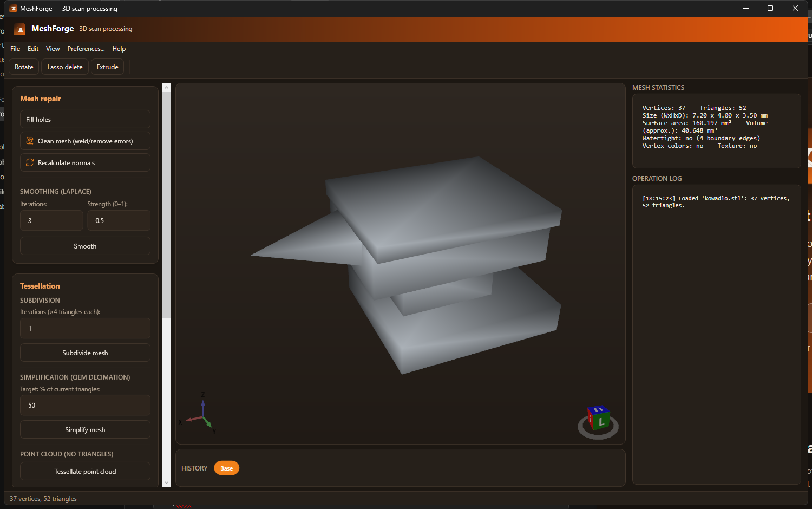The height and width of the screenshot is (509, 812).
Task: Click the HISTORY label
Action: coord(194,468)
